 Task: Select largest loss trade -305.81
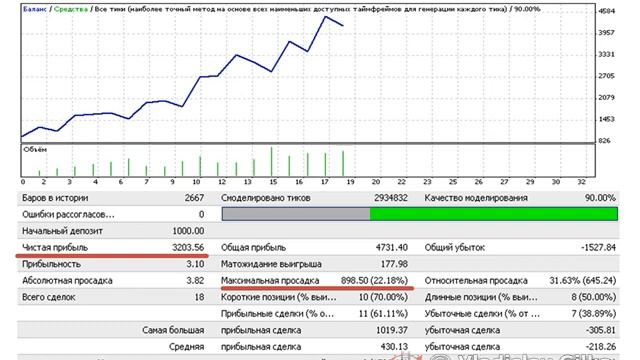[600, 330]
